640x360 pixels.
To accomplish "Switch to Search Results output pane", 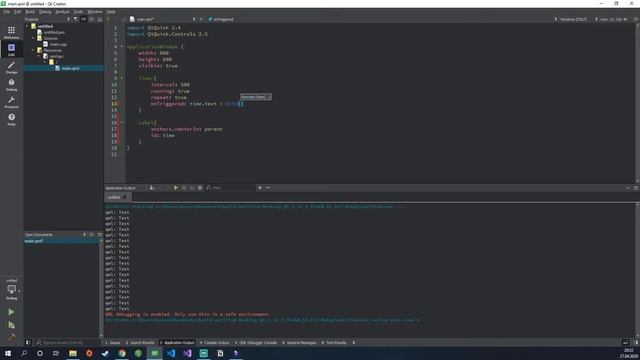I will click(140, 342).
